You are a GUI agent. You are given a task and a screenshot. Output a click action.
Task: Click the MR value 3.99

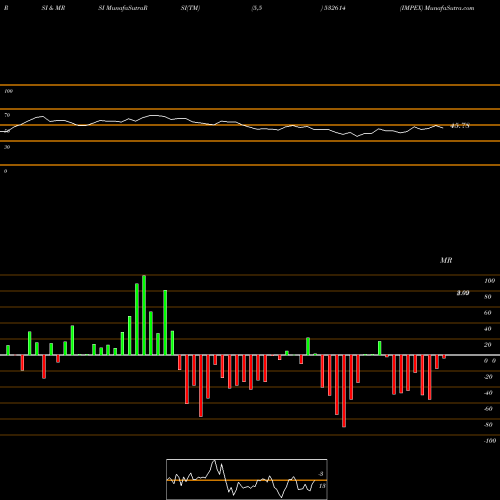pos(463,293)
